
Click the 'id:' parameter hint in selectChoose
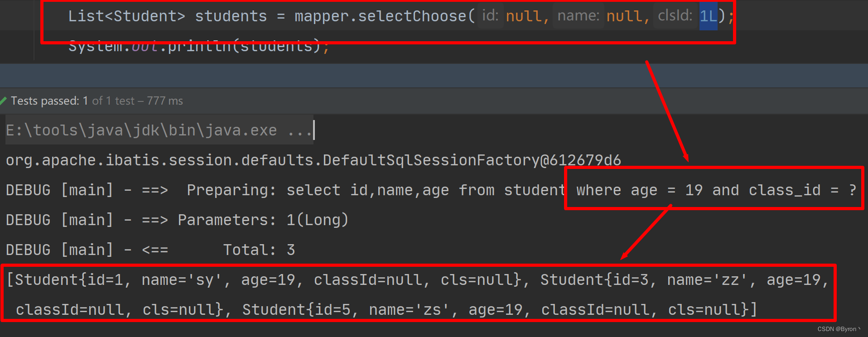[490, 16]
